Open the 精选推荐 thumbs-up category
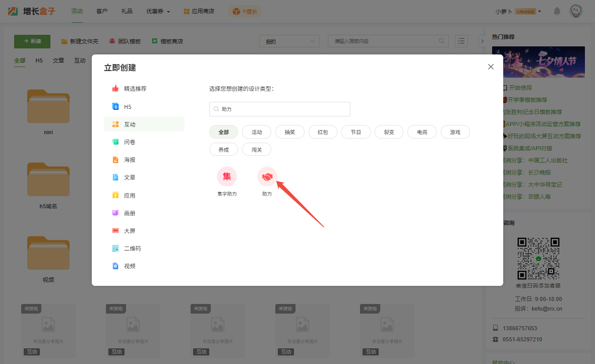 (135, 89)
